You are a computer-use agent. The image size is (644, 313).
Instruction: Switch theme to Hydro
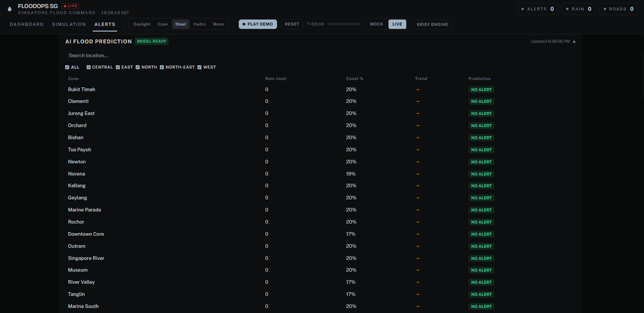point(199,24)
